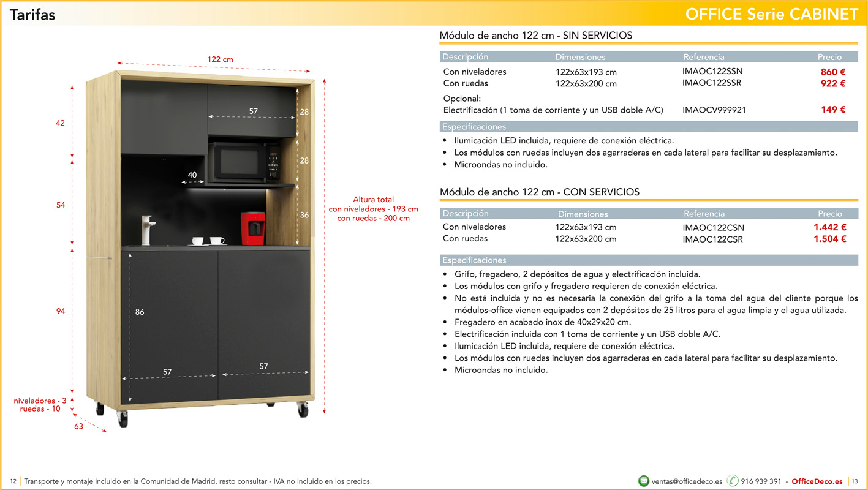Image resolution: width=868 pixels, height=490 pixels.
Task: Click the red coffee machine in the cabinet
Action: click(x=252, y=225)
